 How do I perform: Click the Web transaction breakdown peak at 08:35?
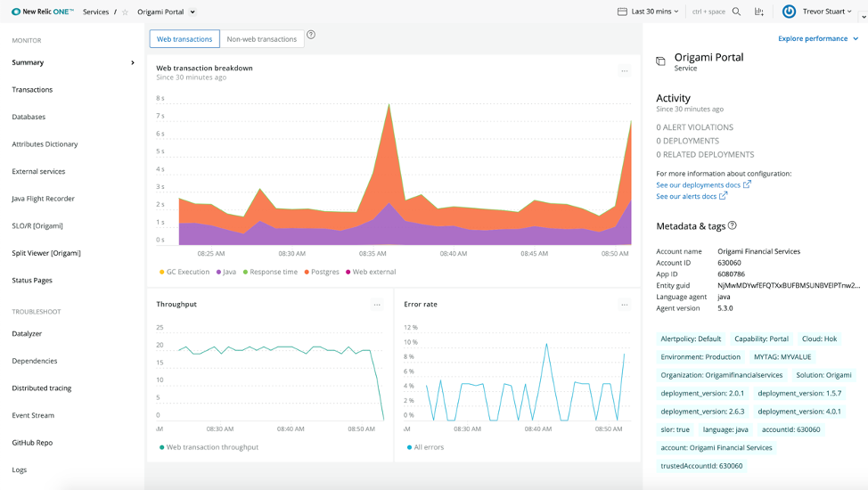pos(389,104)
